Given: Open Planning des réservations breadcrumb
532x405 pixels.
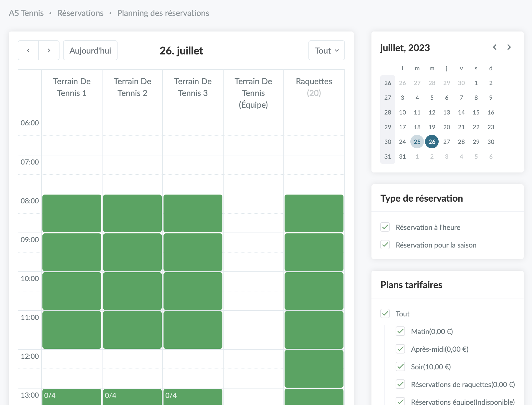Looking at the screenshot, I should pos(163,13).
